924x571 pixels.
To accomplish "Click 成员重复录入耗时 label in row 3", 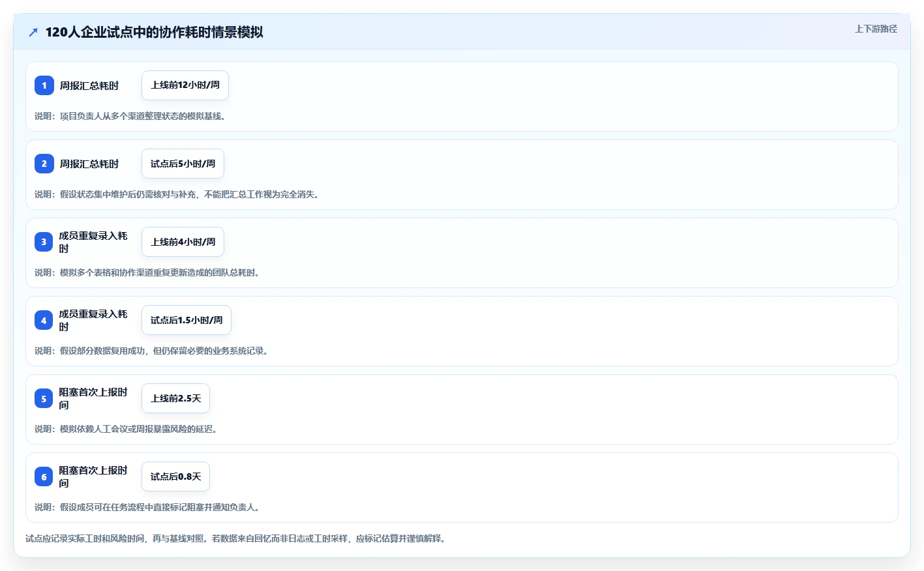I will (93, 242).
